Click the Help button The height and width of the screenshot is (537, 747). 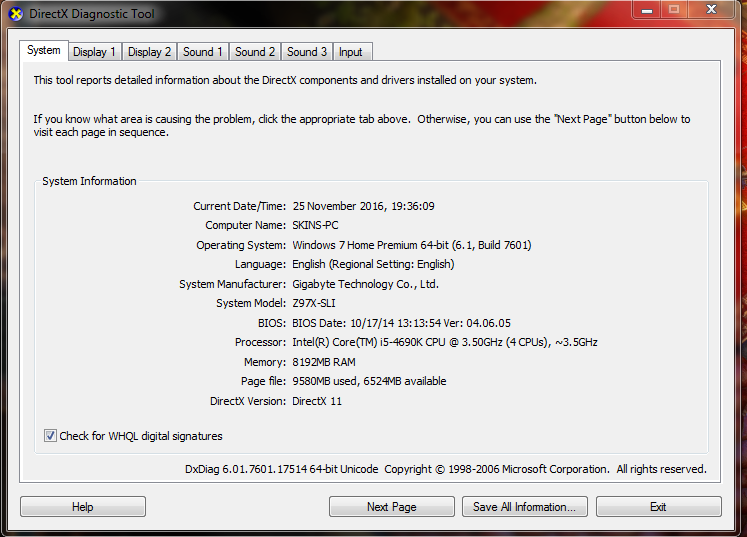point(83,507)
